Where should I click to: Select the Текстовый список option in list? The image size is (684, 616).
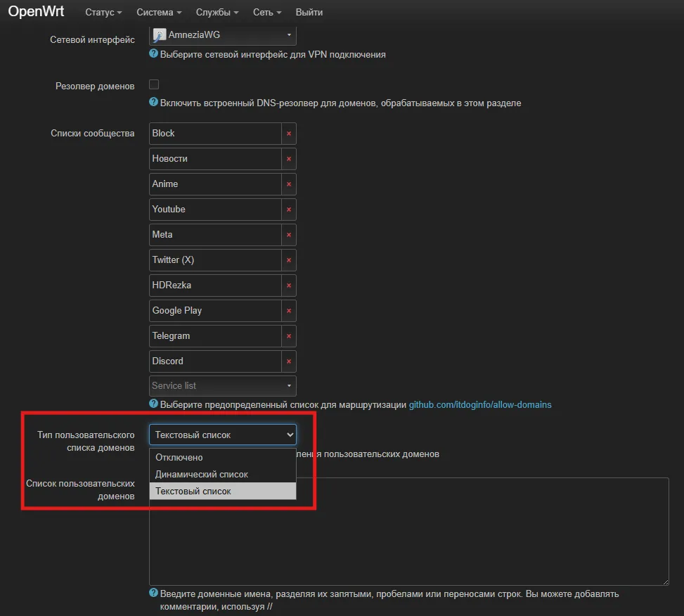[x=222, y=492]
